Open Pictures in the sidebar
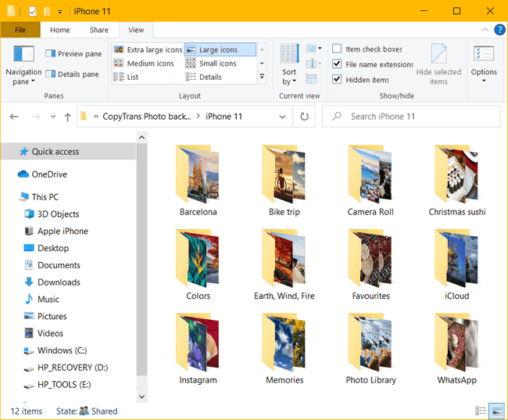The image size is (508, 420). pos(45,316)
